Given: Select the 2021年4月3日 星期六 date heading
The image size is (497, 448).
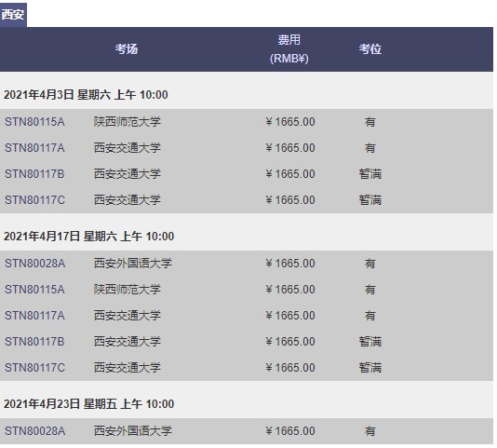Looking at the screenshot, I should point(86,95).
